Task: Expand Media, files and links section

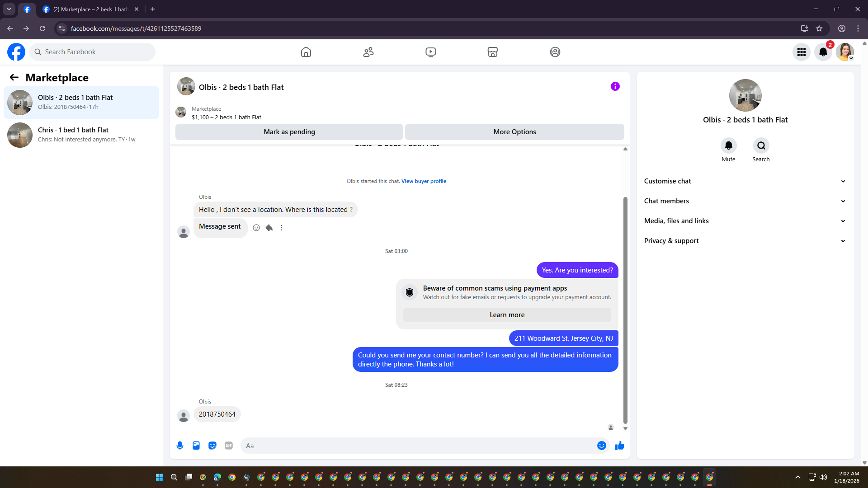Action: [745, 221]
